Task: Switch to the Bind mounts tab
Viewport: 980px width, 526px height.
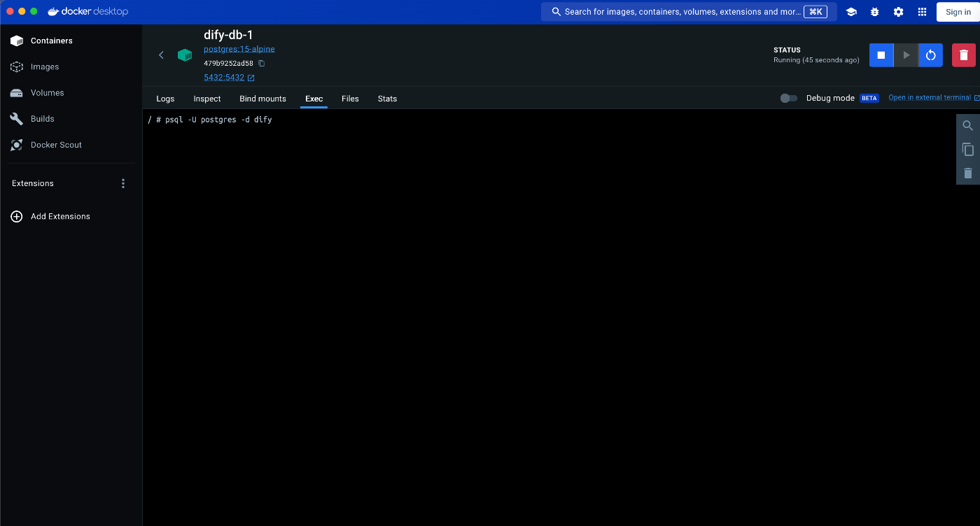Action: pos(262,99)
